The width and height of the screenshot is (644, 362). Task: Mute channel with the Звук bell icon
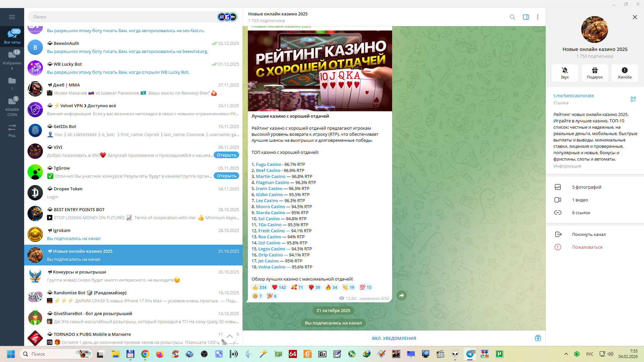click(x=565, y=70)
